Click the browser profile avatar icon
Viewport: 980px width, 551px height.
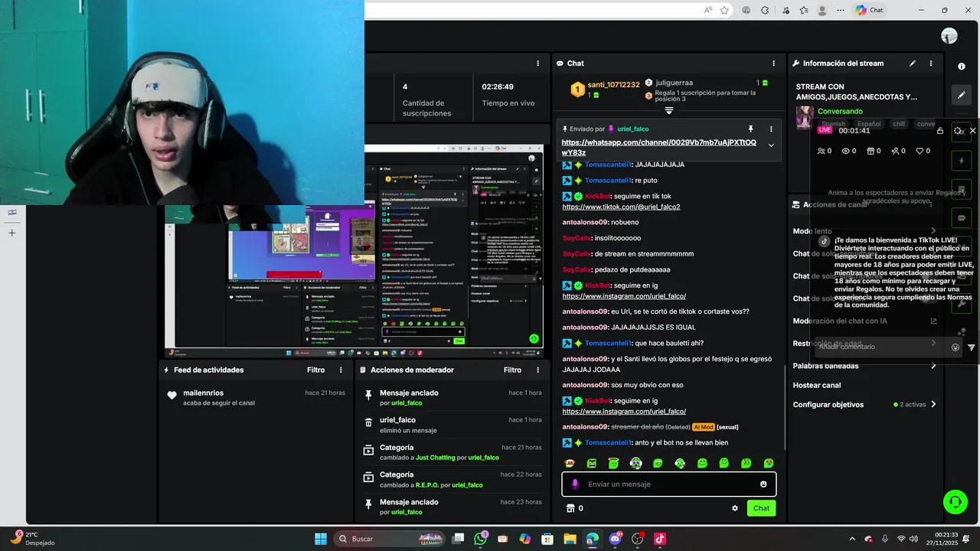[x=823, y=10]
